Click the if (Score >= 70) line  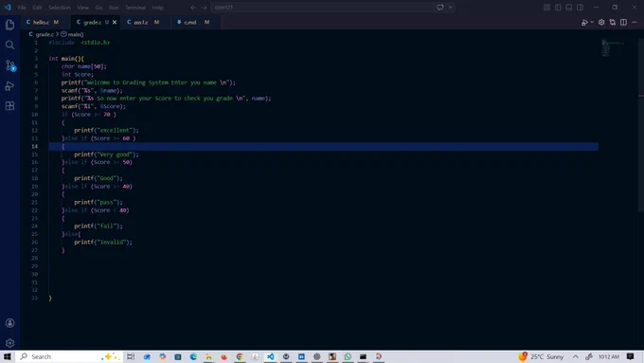tap(89, 115)
